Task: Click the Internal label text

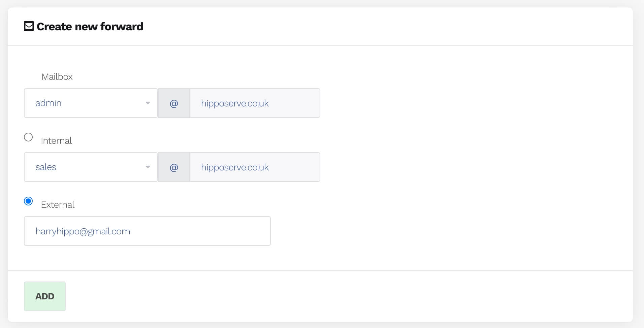Action: 56,141
